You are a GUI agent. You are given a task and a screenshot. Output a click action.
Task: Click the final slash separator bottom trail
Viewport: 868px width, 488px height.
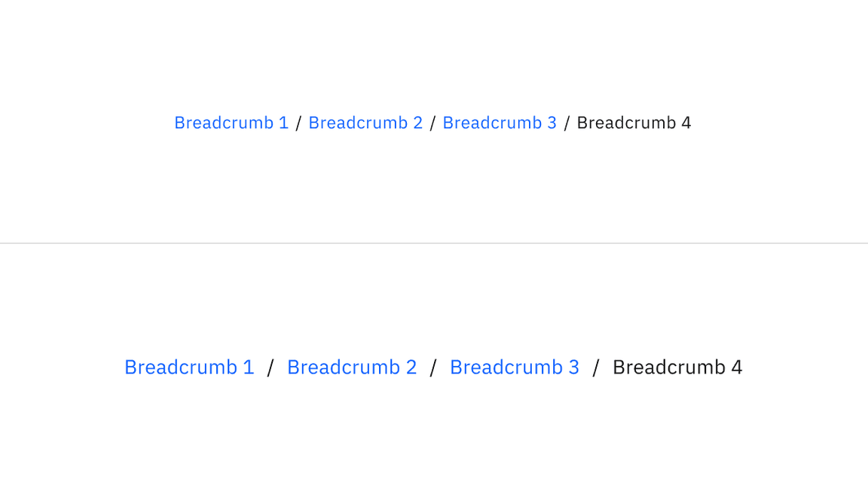point(596,367)
